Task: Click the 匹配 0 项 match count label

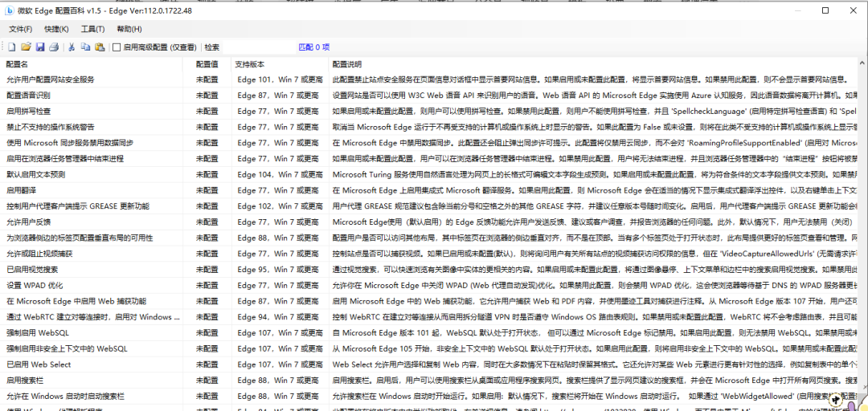Action: [314, 47]
